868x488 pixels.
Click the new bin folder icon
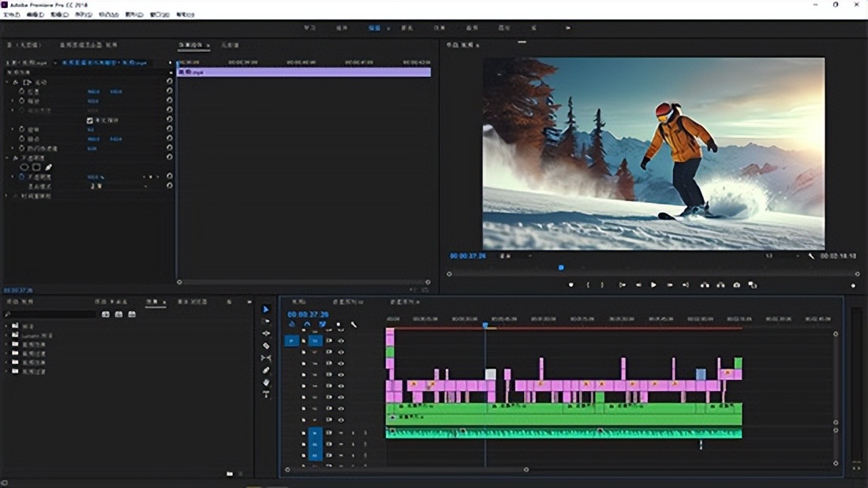coord(230,474)
